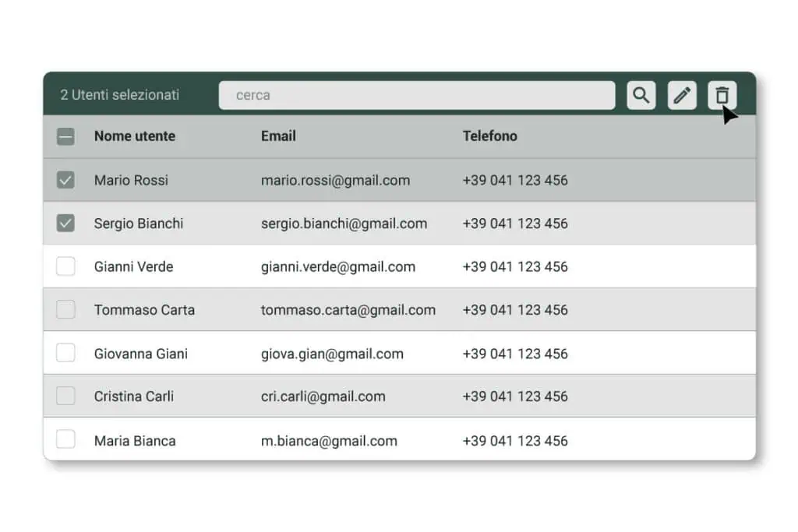Select the Gianni Verde checkbox
798x532 pixels.
(66, 266)
